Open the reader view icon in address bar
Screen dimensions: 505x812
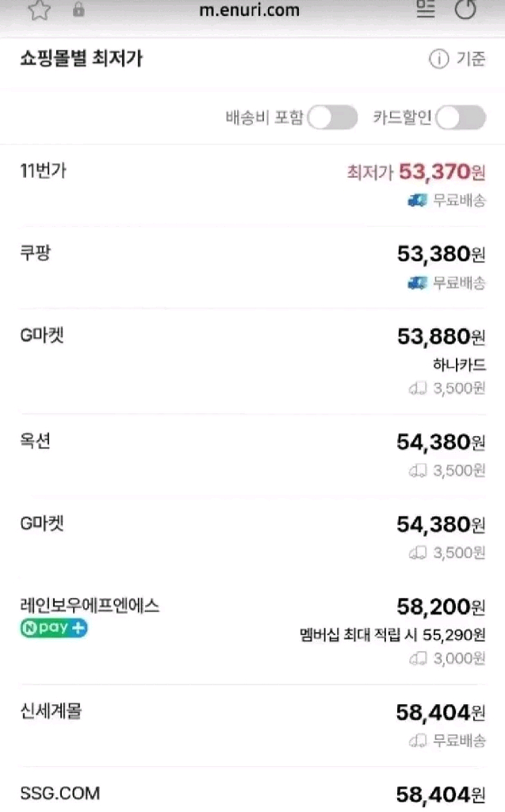point(426,10)
